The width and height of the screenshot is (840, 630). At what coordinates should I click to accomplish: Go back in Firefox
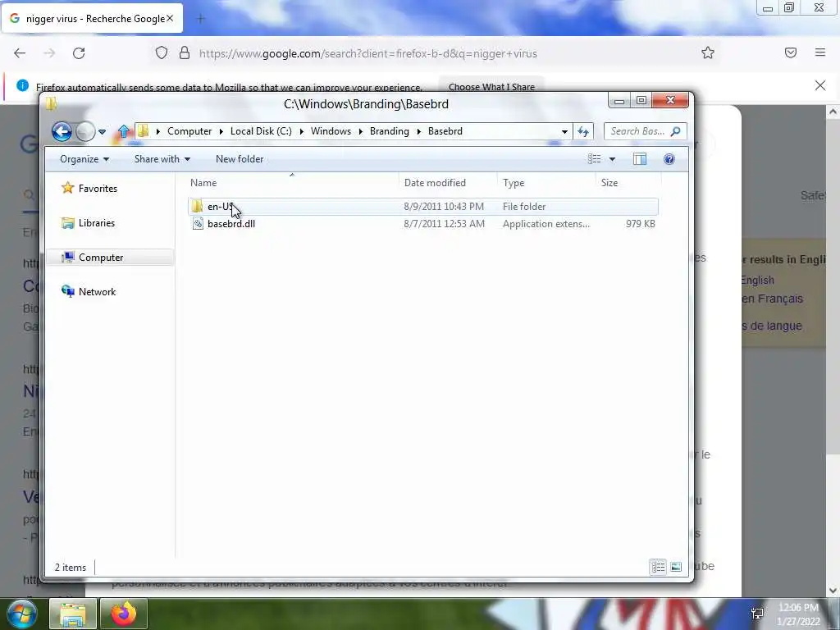coord(20,53)
